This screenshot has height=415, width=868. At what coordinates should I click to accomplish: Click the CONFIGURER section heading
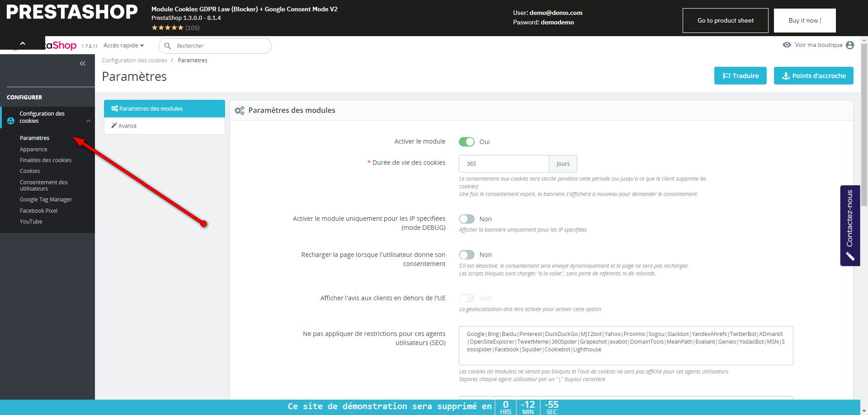[24, 98]
